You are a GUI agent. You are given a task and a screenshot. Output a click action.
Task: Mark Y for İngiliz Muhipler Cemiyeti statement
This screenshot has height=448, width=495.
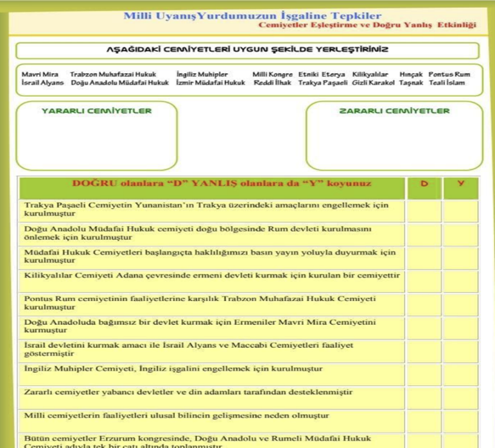coord(460,374)
